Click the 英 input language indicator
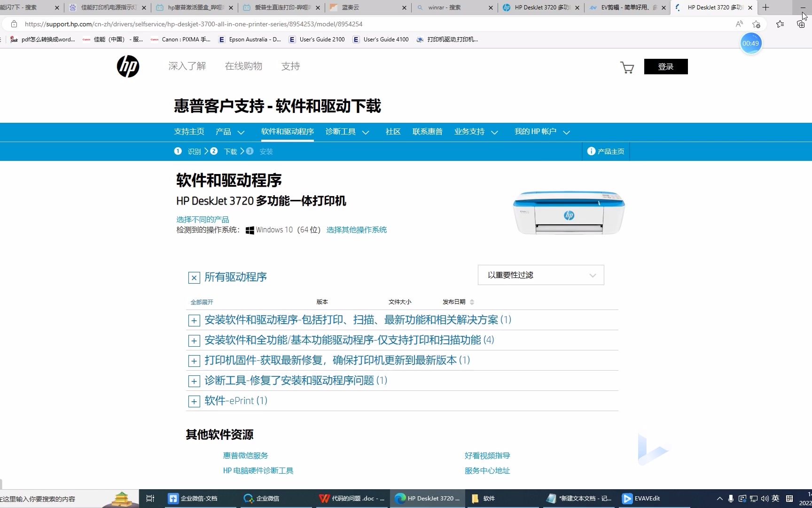812x508 pixels. (x=775, y=499)
